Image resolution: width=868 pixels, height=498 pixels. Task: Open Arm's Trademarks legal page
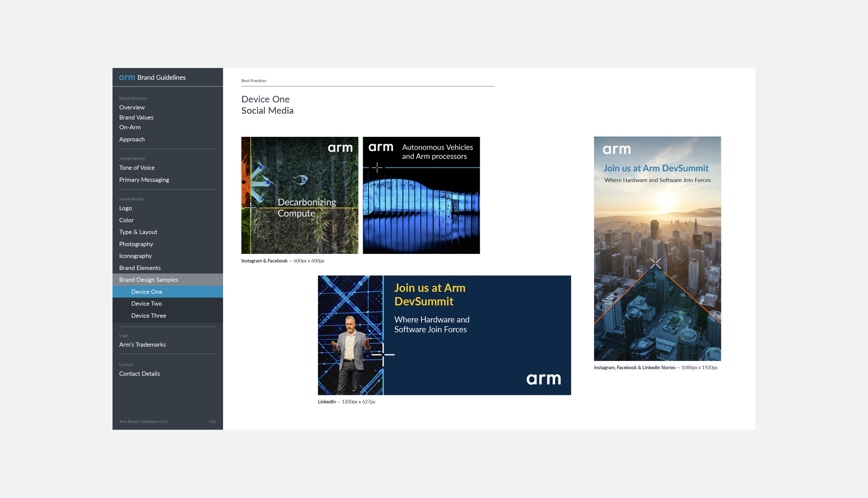pos(142,345)
